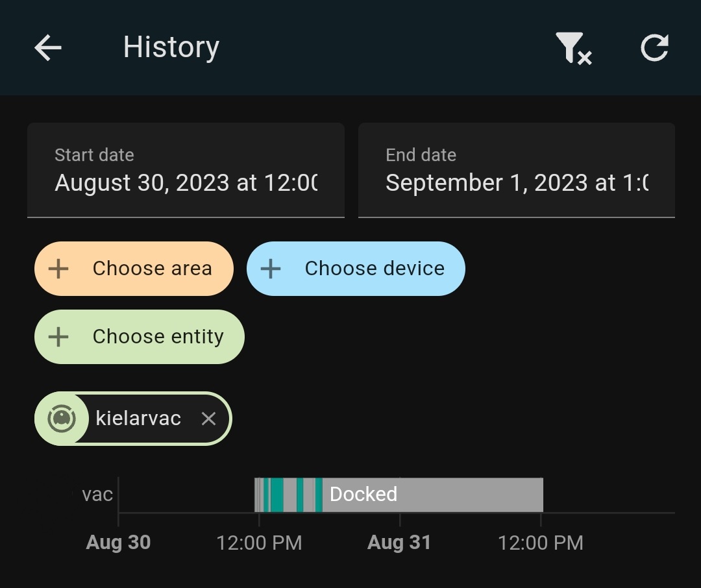Click the History page title
Screen dimensions: 701x588
[x=170, y=47]
